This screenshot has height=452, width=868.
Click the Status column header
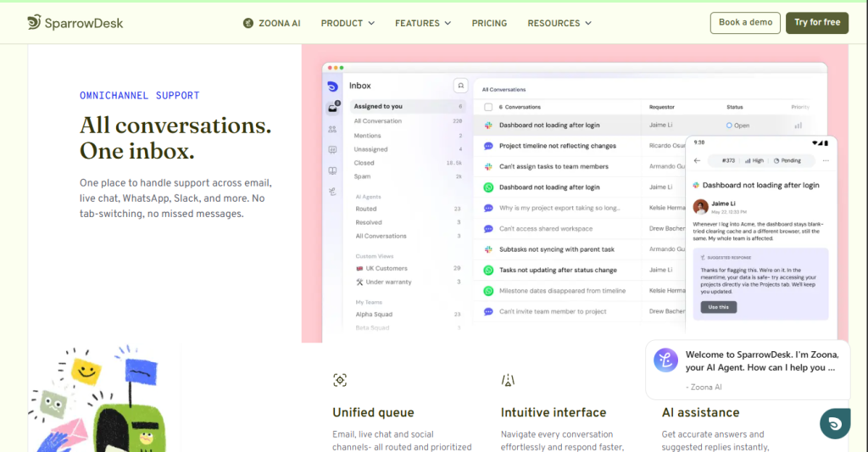click(x=735, y=107)
